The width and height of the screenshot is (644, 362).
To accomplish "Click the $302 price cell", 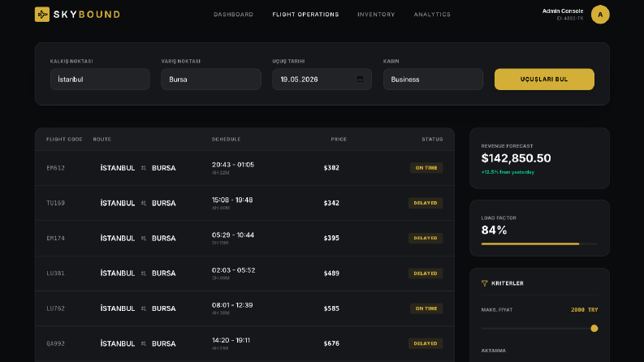I will pos(331,168).
